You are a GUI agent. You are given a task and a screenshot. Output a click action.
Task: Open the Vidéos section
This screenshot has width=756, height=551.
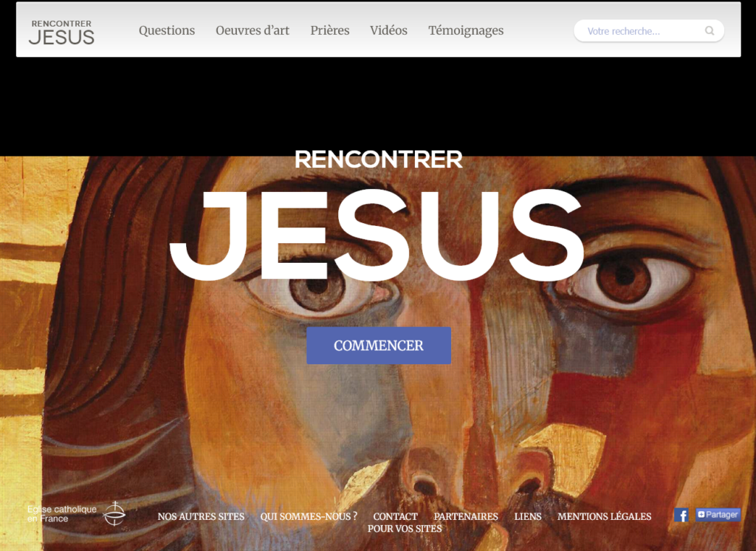388,30
